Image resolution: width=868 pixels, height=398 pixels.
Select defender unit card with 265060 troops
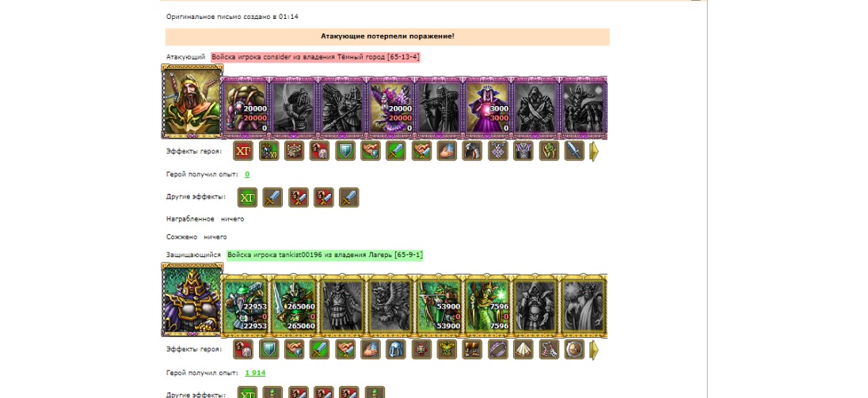[295, 306]
